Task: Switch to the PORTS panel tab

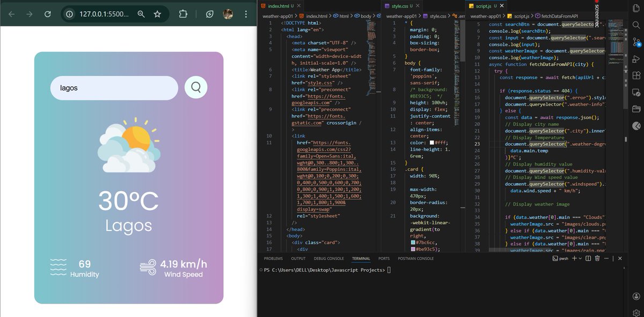Action: pyautogui.click(x=384, y=258)
